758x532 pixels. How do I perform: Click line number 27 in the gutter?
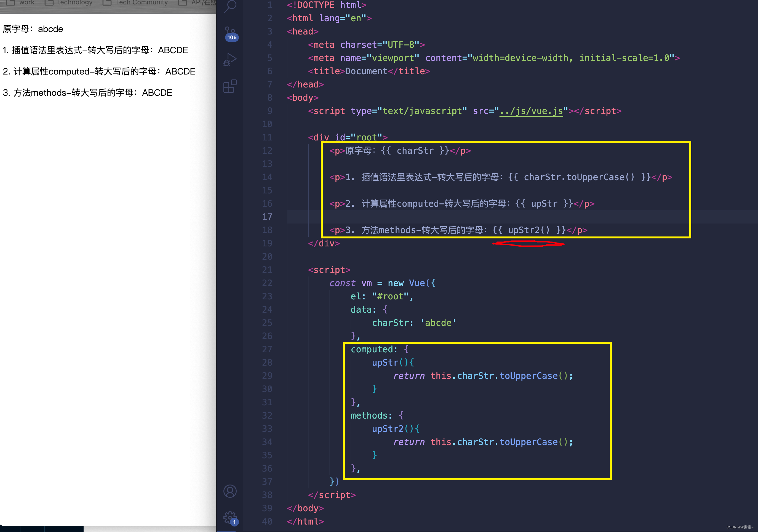click(267, 349)
